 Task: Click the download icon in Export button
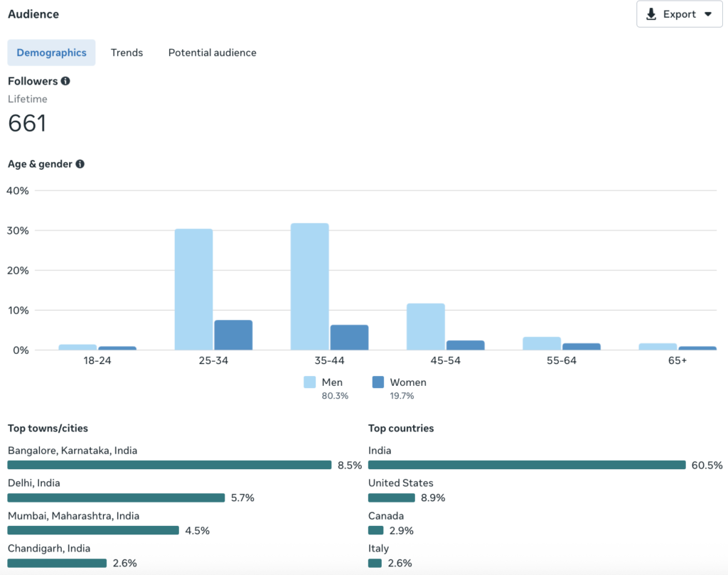click(651, 14)
